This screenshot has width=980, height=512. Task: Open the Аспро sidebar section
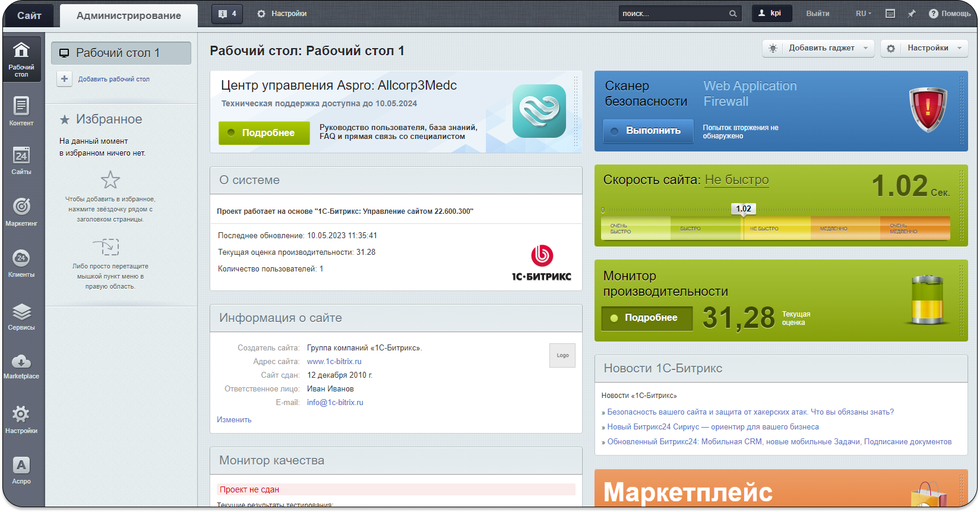click(x=21, y=470)
